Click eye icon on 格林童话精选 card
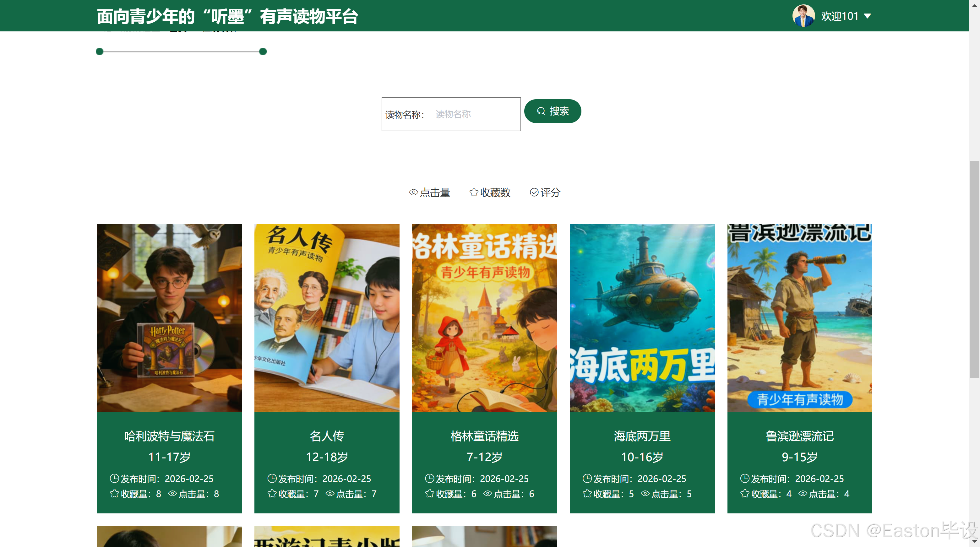The height and width of the screenshot is (547, 980). [487, 493]
